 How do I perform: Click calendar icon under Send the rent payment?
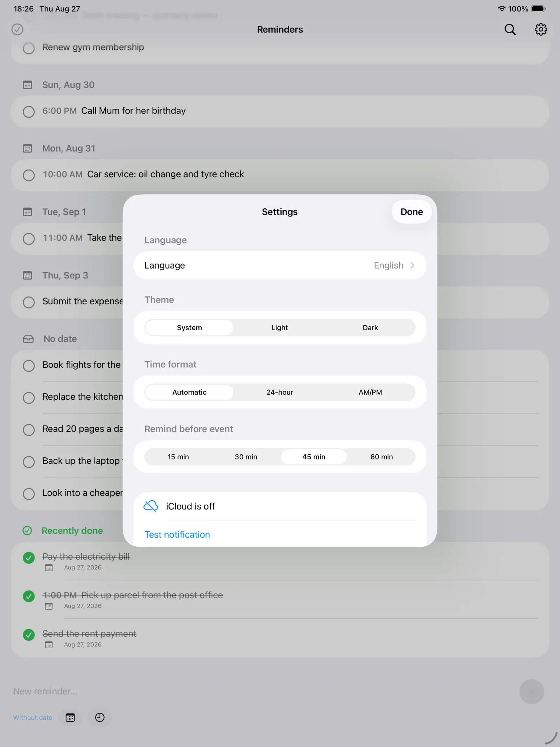pyautogui.click(x=49, y=644)
